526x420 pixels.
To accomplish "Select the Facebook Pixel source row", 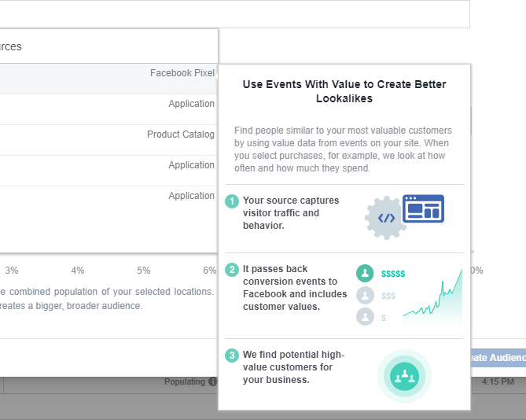I will point(109,79).
